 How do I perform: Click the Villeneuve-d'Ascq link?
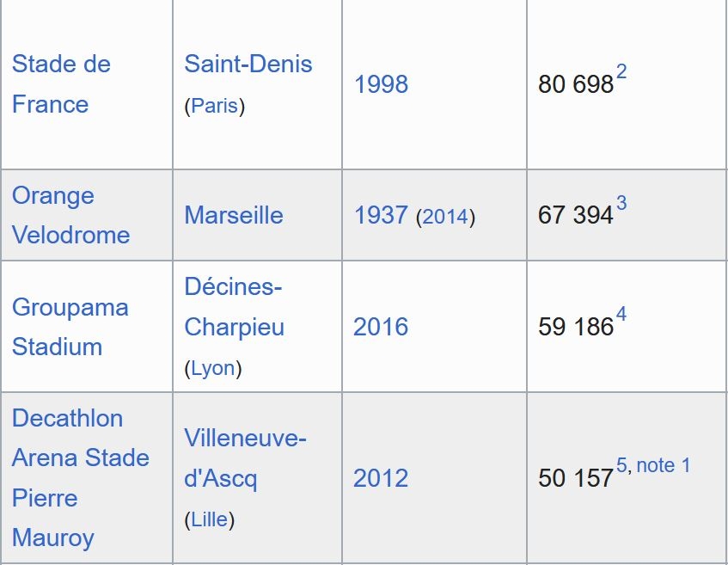(245, 458)
